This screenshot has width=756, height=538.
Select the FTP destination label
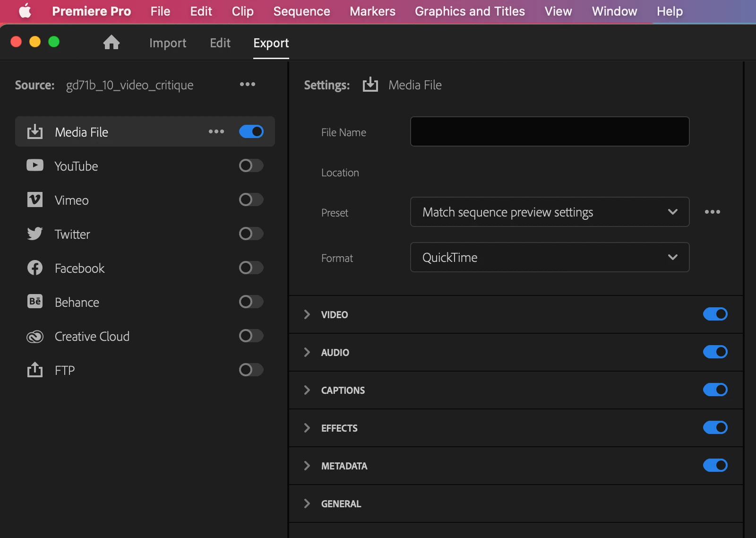click(65, 370)
